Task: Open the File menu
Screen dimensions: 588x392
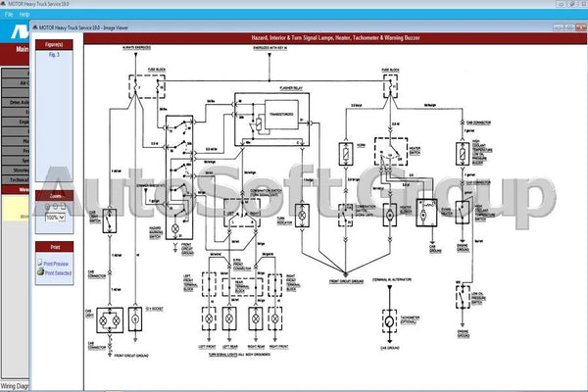Action: click(9, 16)
